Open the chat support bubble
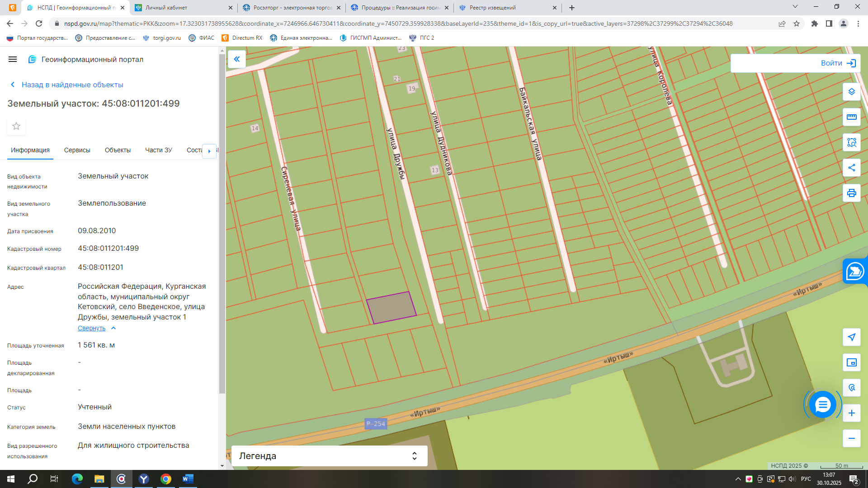The height and width of the screenshot is (488, 868). 822,404
